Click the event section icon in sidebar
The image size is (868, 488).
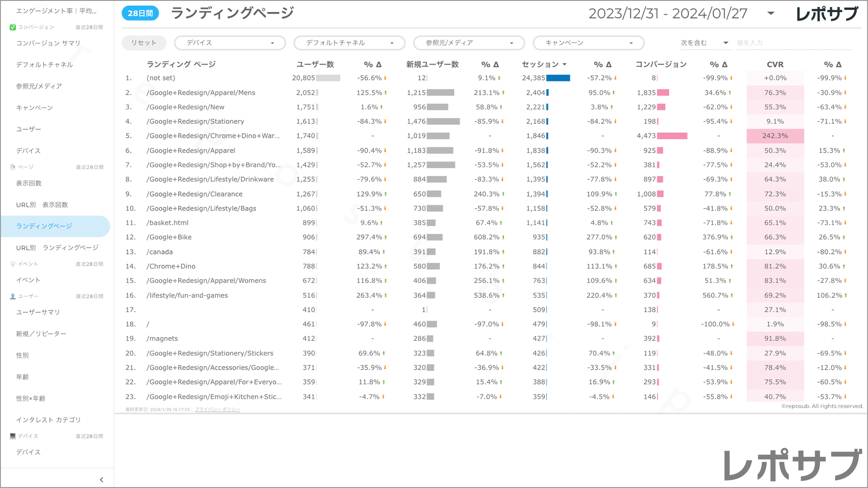coord(13,264)
